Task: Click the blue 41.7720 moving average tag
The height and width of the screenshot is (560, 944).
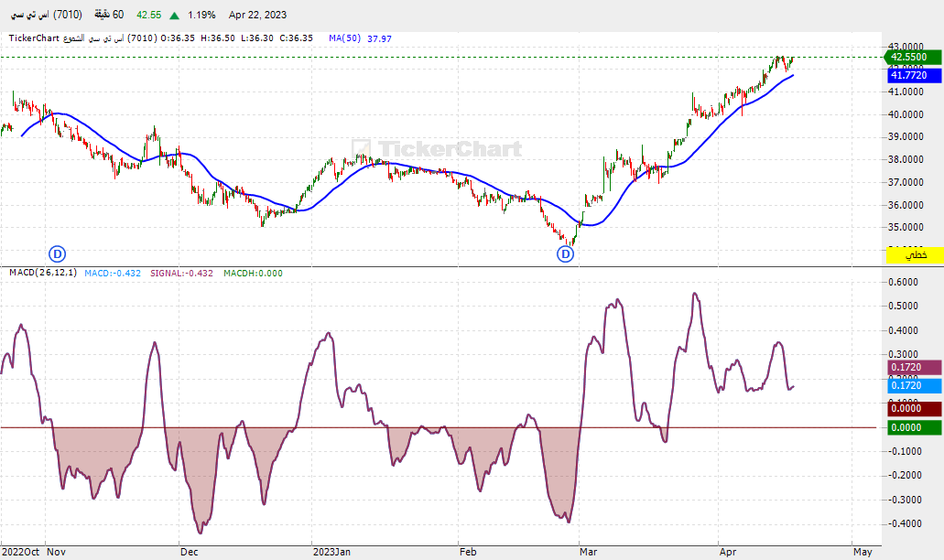Action: 915,75
